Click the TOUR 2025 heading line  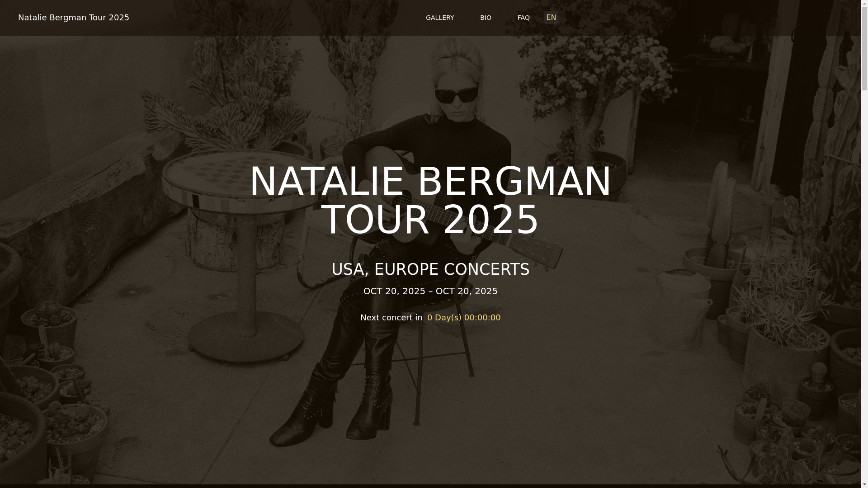[430, 220]
